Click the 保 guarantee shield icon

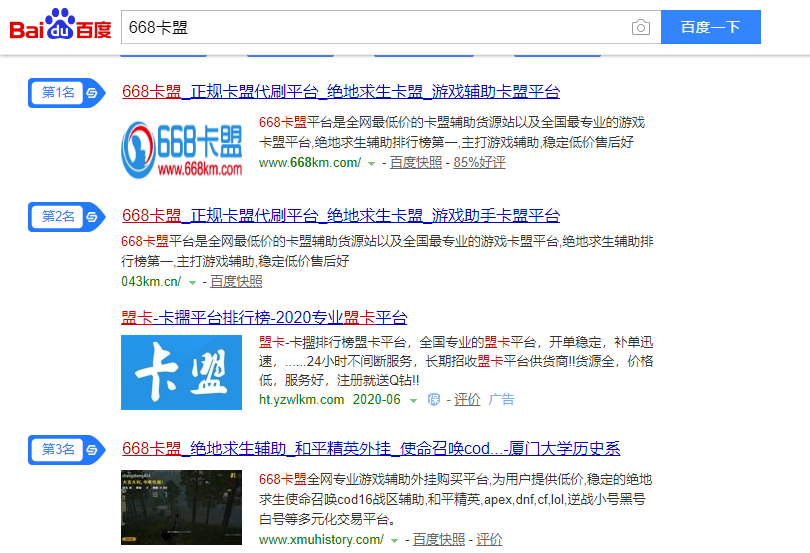point(434,400)
